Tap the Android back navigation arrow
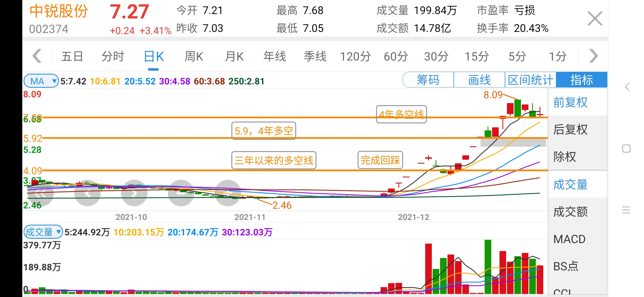 627,87
